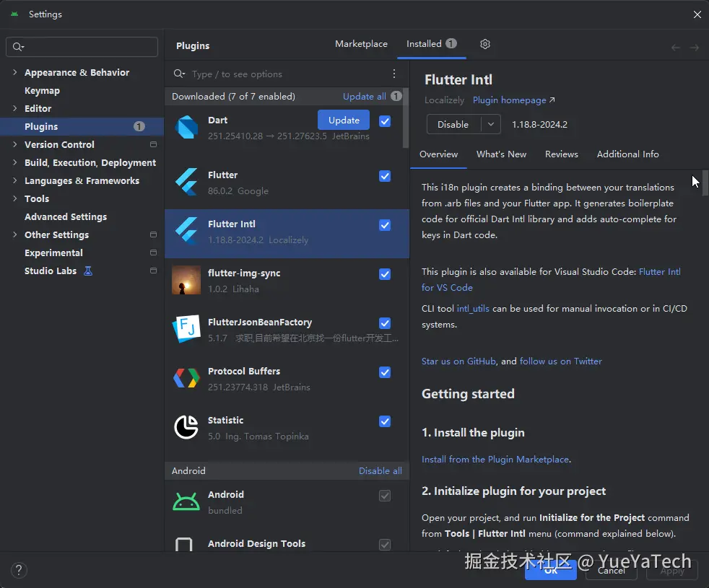Click the Protocol Buffers plugin icon
This screenshot has width=709, height=588.
(186, 378)
